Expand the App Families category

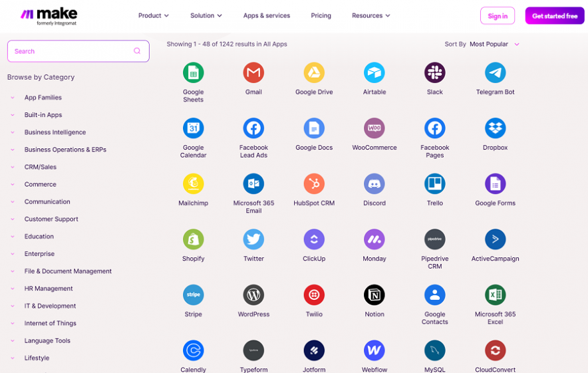[43, 98]
